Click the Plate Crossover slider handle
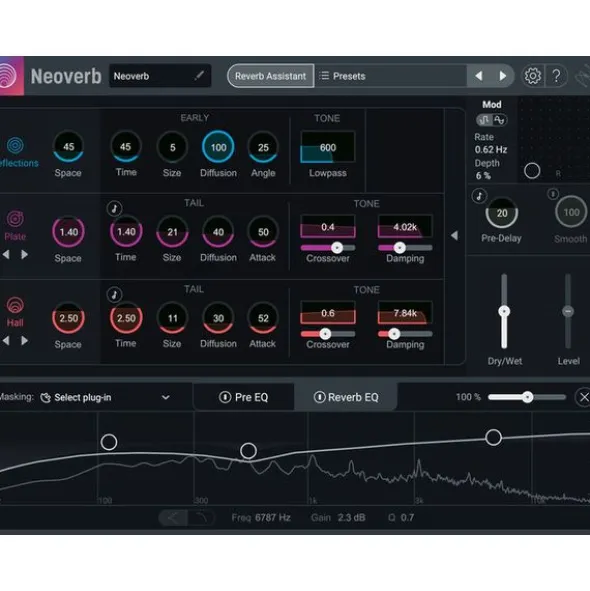Viewport: 590px width, 591px height. tap(337, 248)
